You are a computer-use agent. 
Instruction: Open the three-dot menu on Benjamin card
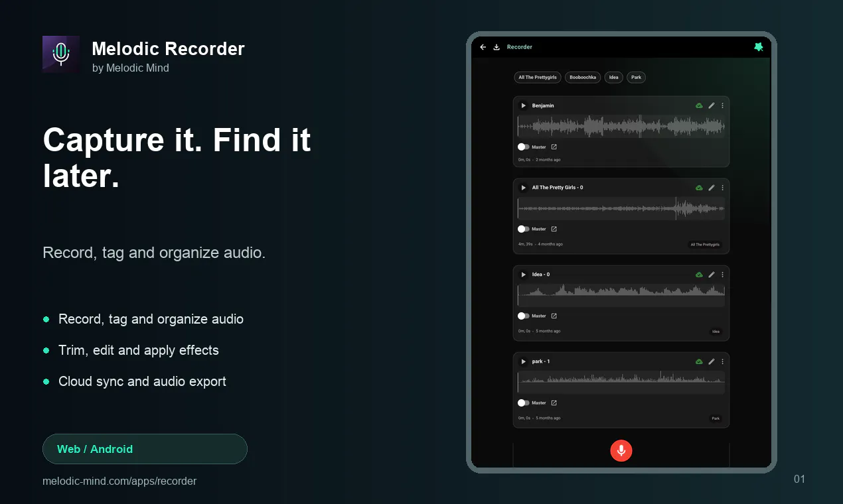pos(723,105)
